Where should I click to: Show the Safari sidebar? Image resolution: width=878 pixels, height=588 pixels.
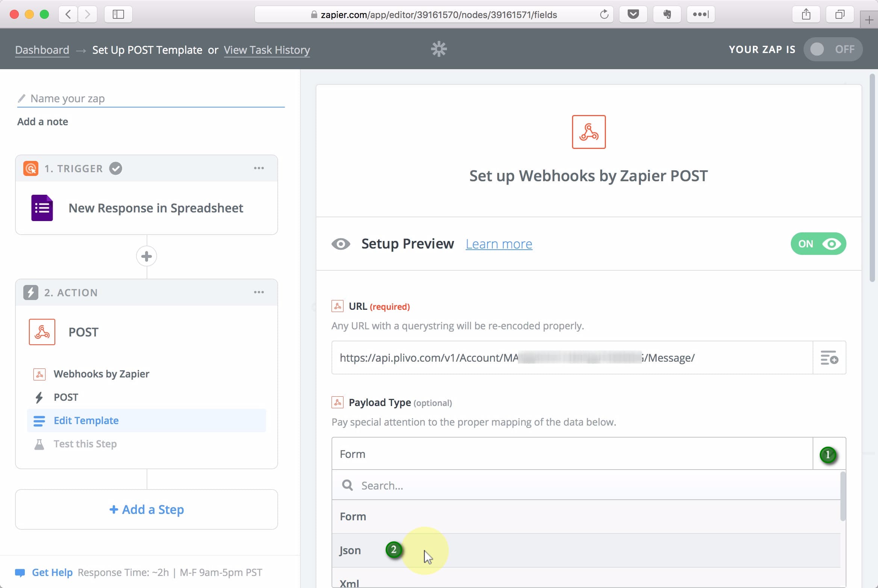(118, 14)
